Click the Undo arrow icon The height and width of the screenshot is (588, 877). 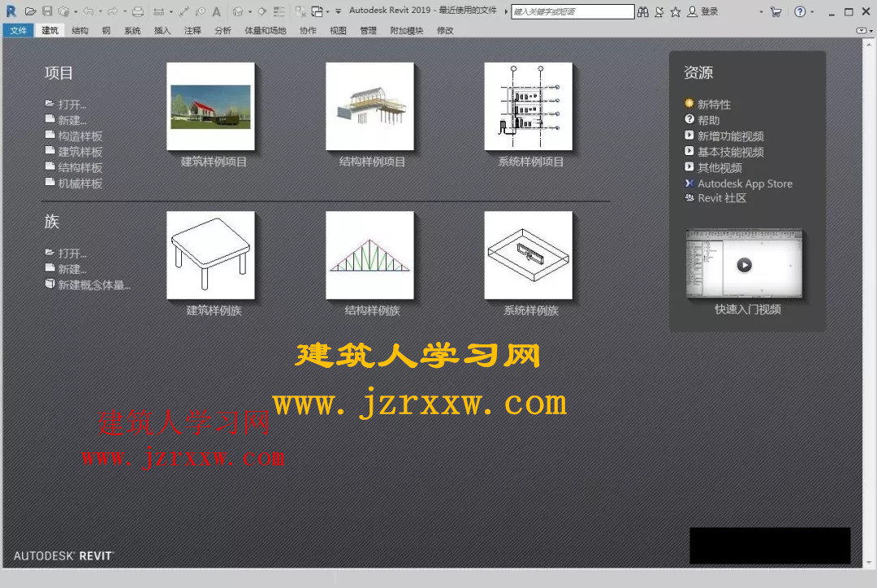click(89, 11)
